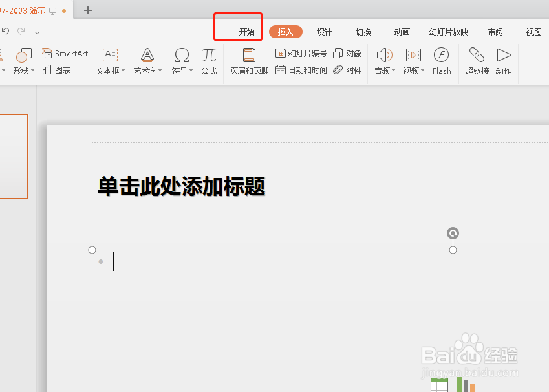549x392 pixels.
Task: Expand the 音频 audio dropdown
Action: [383, 61]
